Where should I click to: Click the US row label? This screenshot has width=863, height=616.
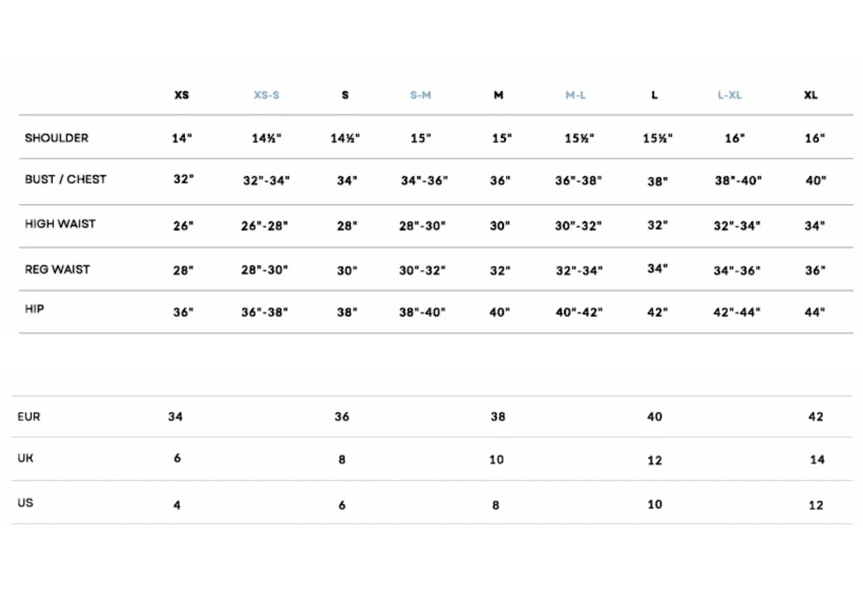coord(25,503)
